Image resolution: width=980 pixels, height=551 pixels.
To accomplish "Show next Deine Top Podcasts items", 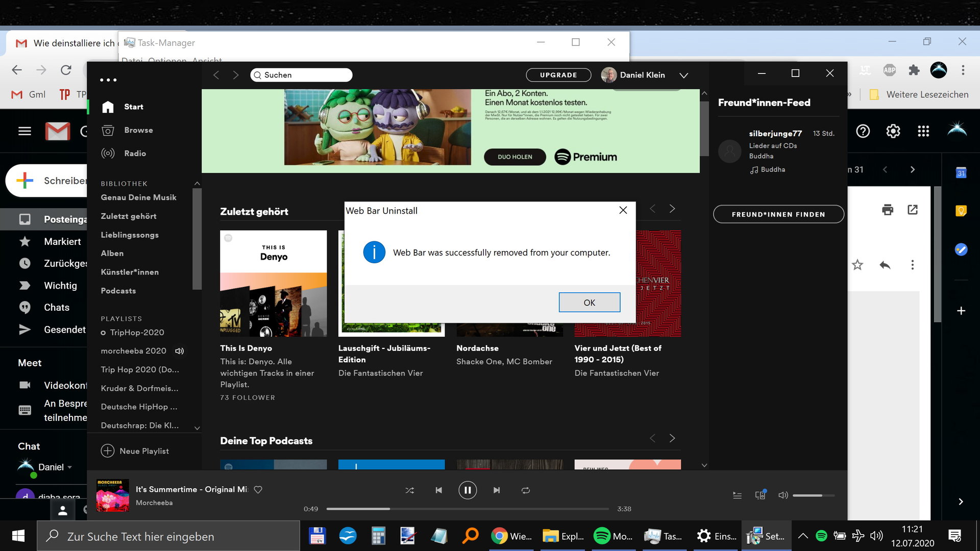I will 672,438.
